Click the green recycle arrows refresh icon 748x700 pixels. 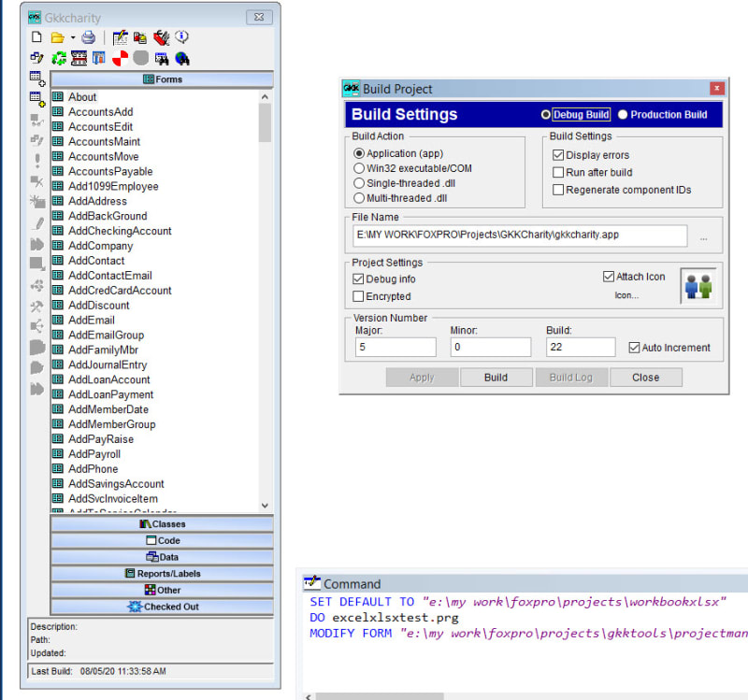point(59,58)
